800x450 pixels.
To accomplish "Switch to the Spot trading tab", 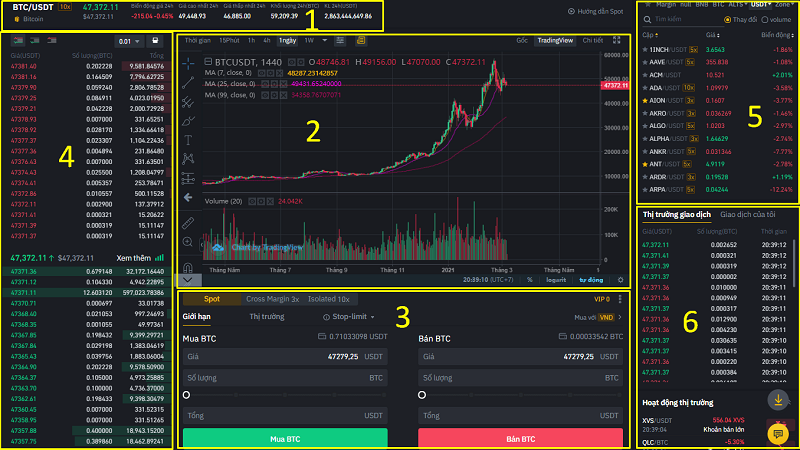I will [212, 299].
